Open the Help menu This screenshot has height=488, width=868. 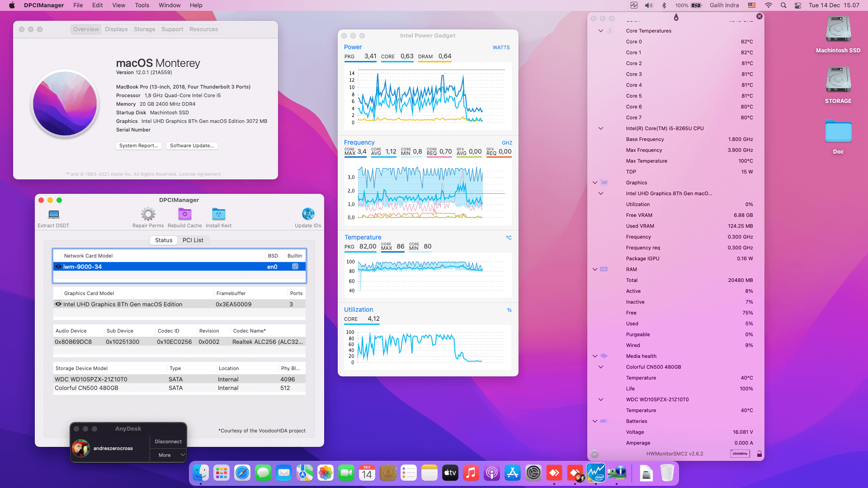(x=196, y=5)
